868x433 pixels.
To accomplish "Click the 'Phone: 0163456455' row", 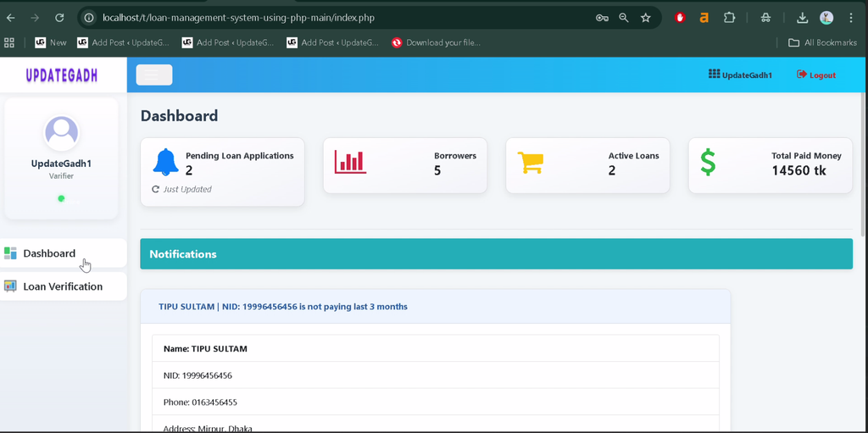I will [x=436, y=402].
